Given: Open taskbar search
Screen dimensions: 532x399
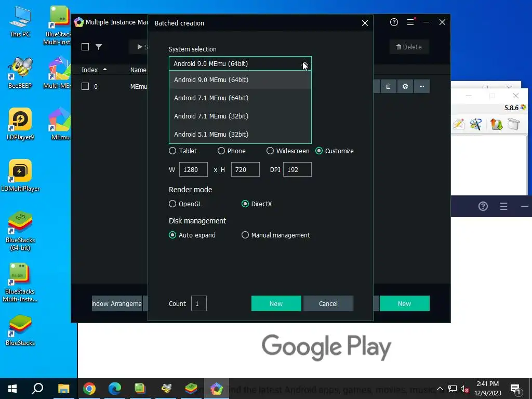Looking at the screenshot, I should coord(37,389).
